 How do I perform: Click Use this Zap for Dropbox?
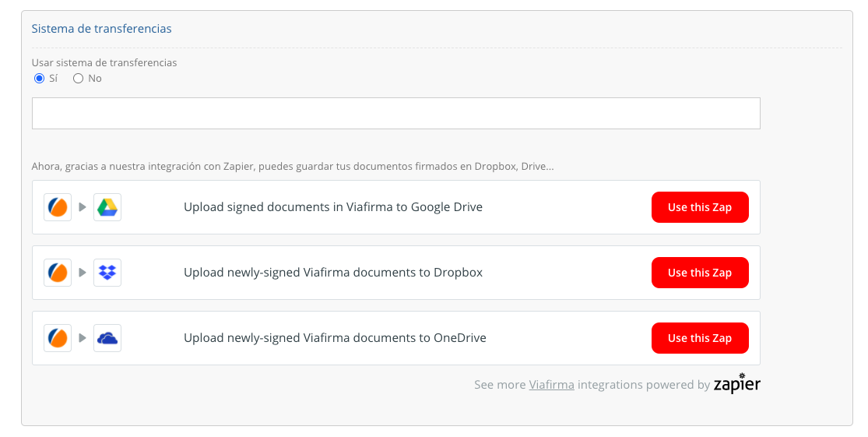[699, 273]
